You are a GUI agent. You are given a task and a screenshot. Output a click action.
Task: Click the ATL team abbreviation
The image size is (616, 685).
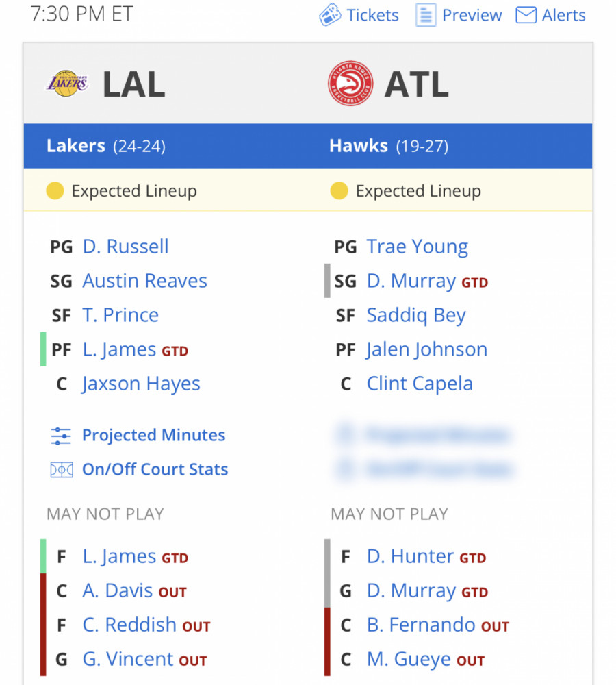[x=417, y=84]
